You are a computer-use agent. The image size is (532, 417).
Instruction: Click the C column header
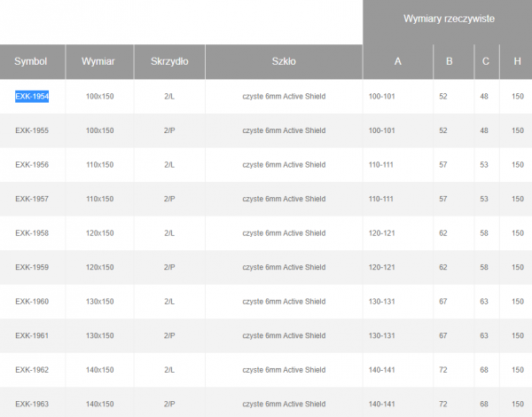point(486,62)
